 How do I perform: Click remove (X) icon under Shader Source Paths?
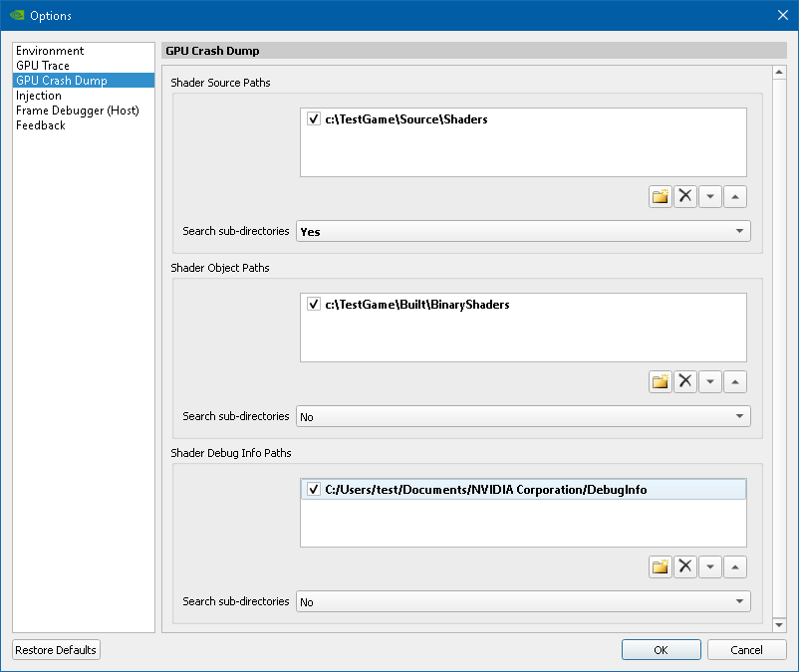[684, 196]
